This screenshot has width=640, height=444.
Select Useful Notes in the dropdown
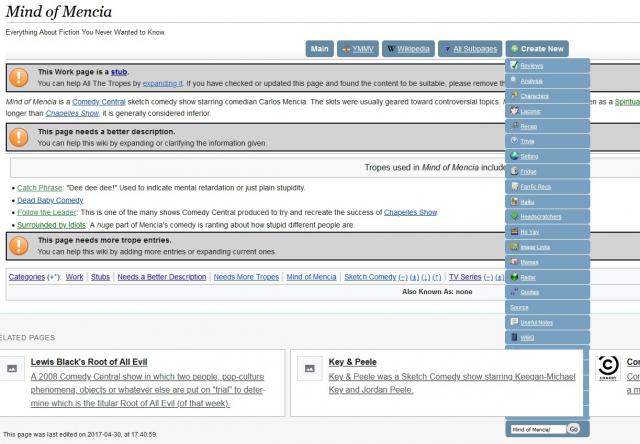536,322
